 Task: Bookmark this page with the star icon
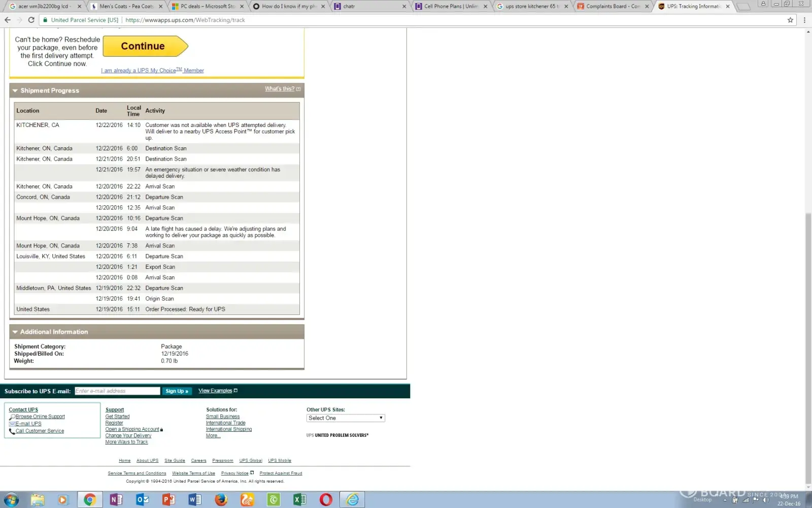(x=790, y=20)
